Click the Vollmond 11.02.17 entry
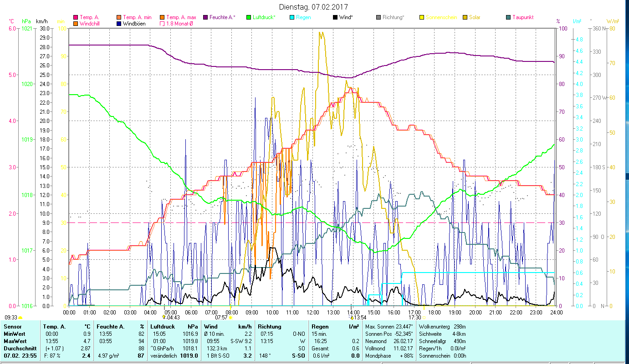Viewport: 629px width, 364px height. 389,348
